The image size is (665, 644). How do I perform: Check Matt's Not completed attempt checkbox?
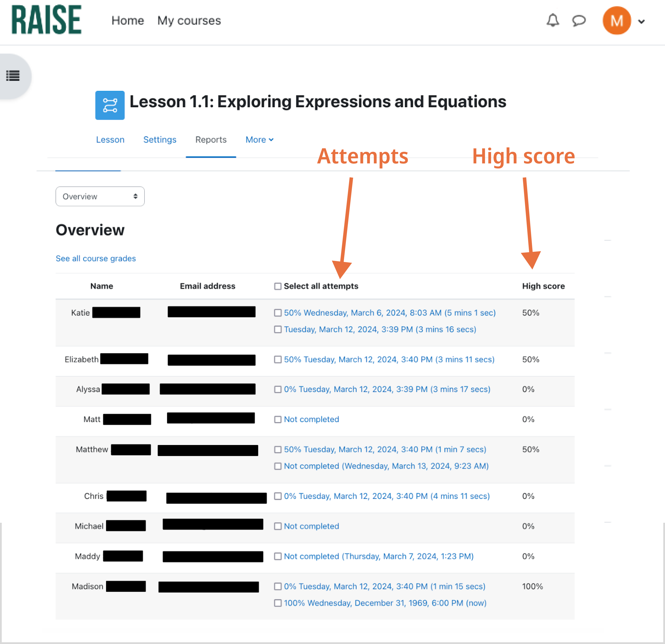coord(278,419)
